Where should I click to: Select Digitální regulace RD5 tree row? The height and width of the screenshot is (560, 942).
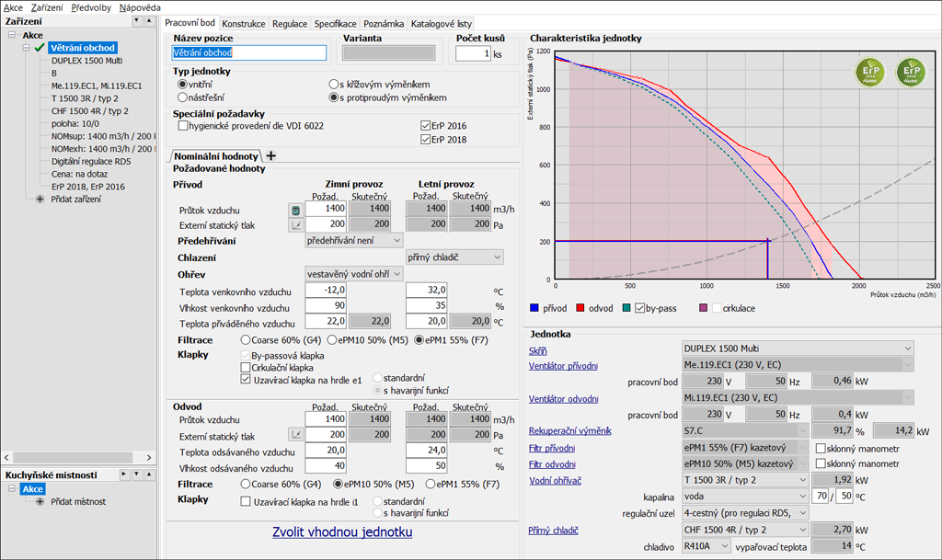(x=91, y=162)
